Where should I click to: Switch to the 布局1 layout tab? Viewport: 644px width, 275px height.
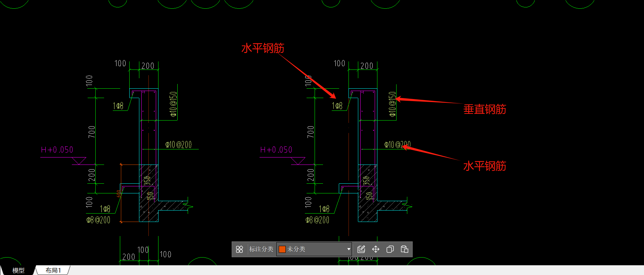[x=53, y=270]
